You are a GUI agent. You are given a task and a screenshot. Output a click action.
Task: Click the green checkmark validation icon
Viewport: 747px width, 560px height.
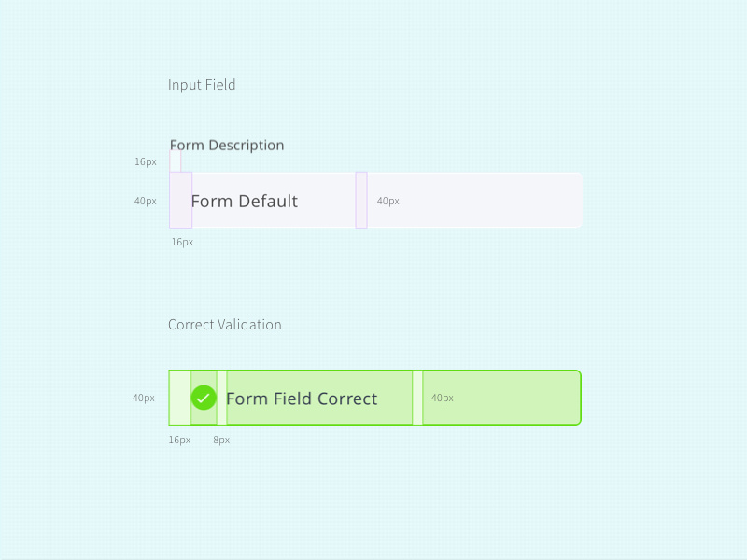(x=204, y=398)
